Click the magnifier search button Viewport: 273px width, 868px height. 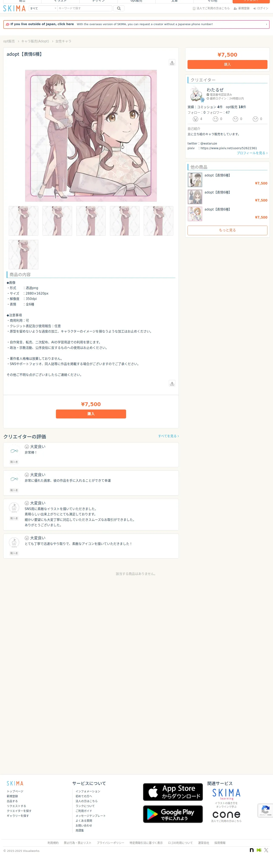click(119, 9)
